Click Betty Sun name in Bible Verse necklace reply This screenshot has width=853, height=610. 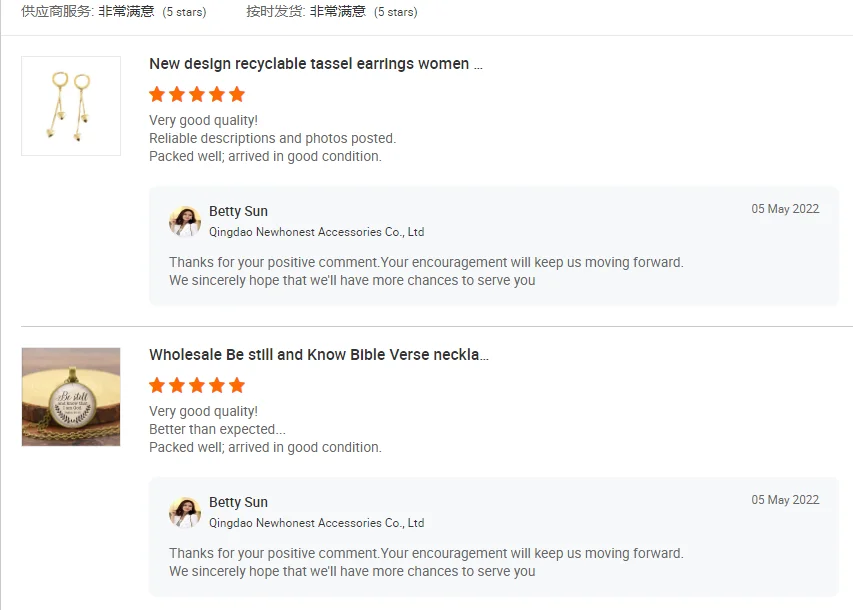pos(238,502)
